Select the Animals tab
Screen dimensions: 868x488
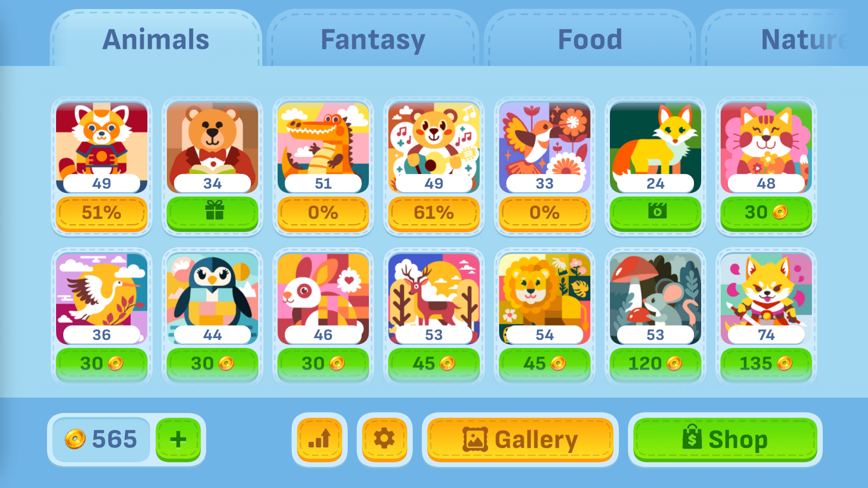[x=156, y=40]
